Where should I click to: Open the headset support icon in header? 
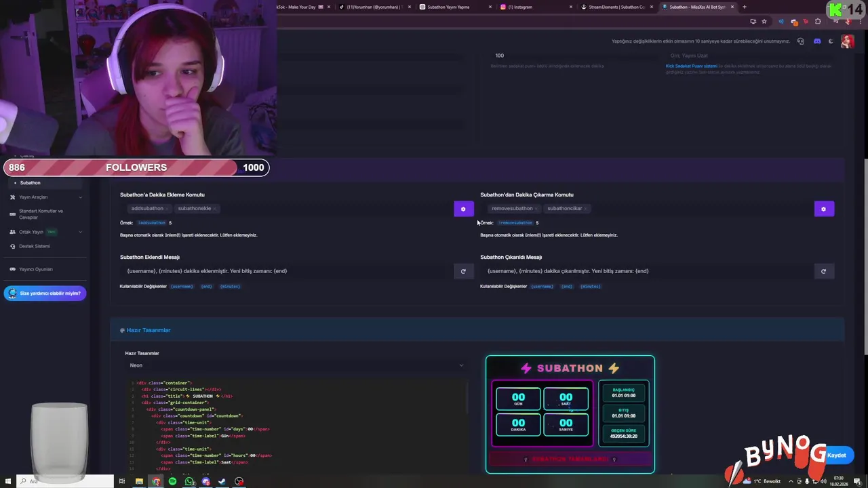tap(801, 41)
